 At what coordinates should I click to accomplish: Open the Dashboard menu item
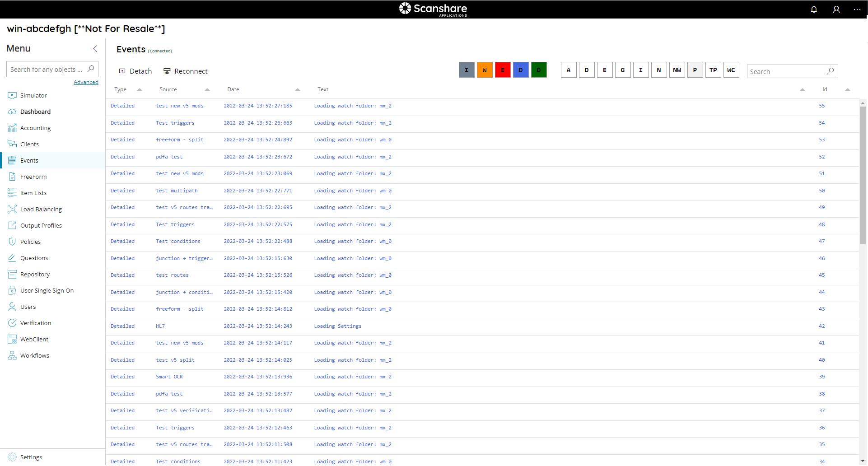pyautogui.click(x=35, y=112)
